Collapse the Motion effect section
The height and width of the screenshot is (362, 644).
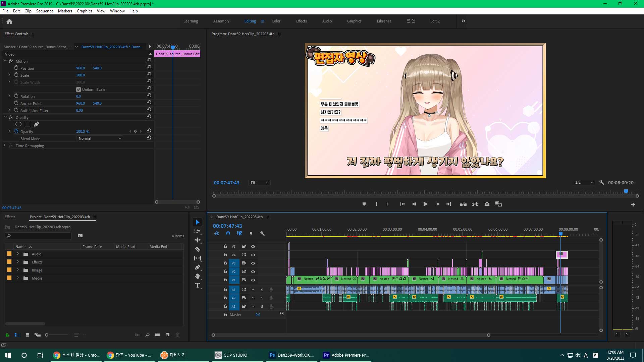pyautogui.click(x=5, y=61)
